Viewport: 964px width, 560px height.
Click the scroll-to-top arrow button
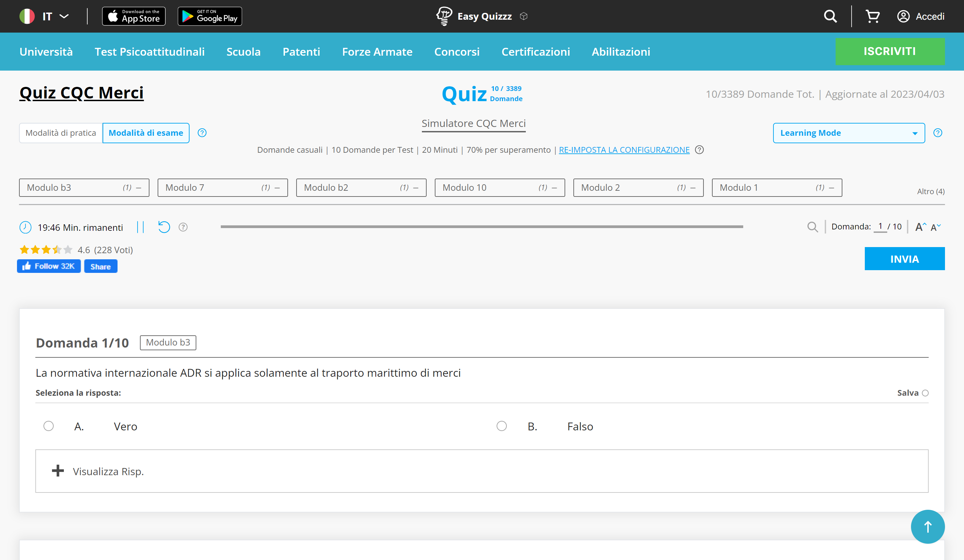[x=927, y=526]
